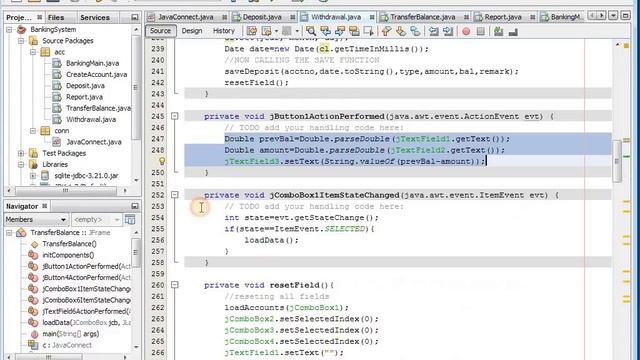This screenshot has height=360, width=640.
Task: Select the Withdrawal.java editor tab
Action: pos(336,17)
